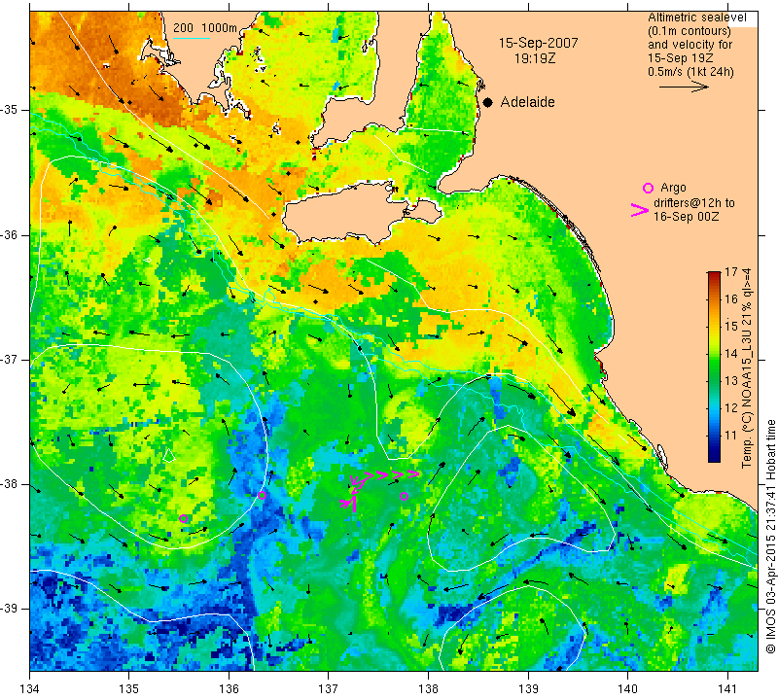Click the Argo float circle near 135.5E
778x700 pixels.
tap(183, 518)
